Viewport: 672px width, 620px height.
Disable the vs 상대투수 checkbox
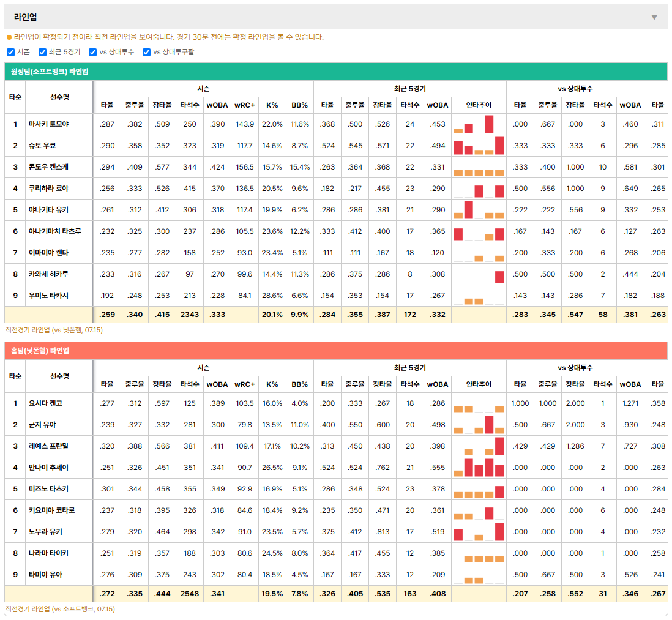(x=92, y=52)
